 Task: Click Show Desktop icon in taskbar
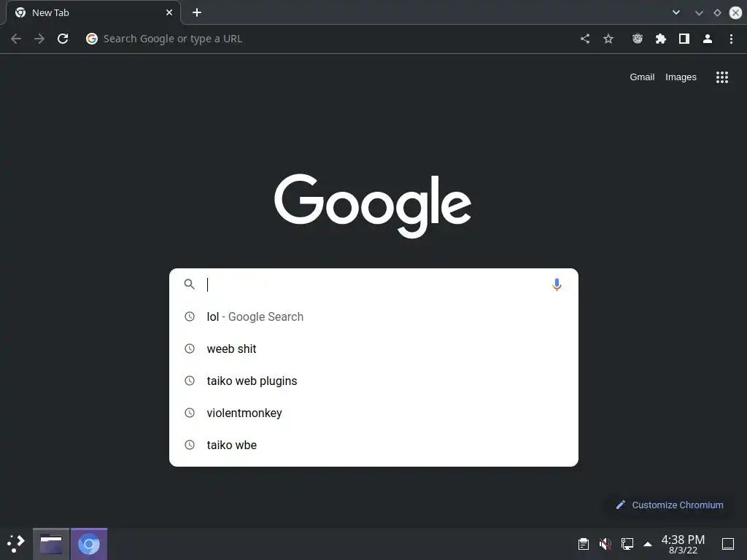tap(728, 544)
